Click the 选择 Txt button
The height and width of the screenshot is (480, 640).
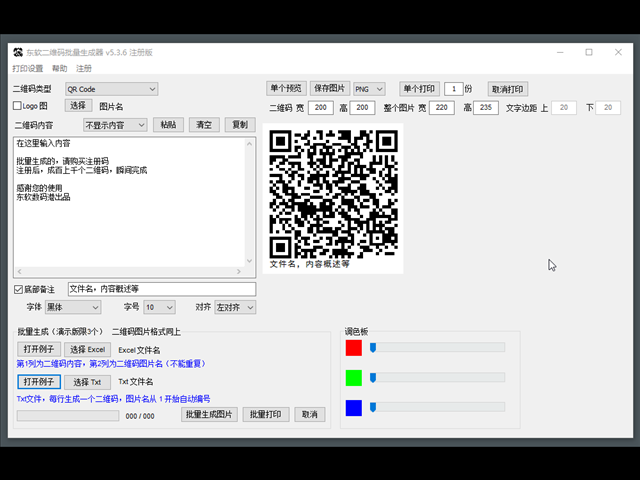coord(87,382)
